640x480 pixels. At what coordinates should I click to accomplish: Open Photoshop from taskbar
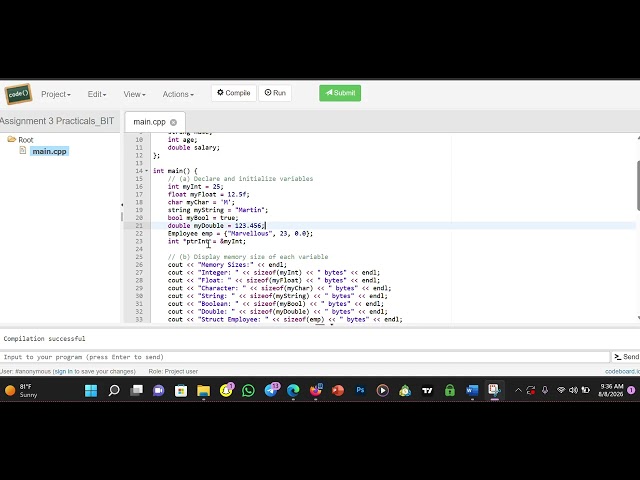(x=360, y=391)
